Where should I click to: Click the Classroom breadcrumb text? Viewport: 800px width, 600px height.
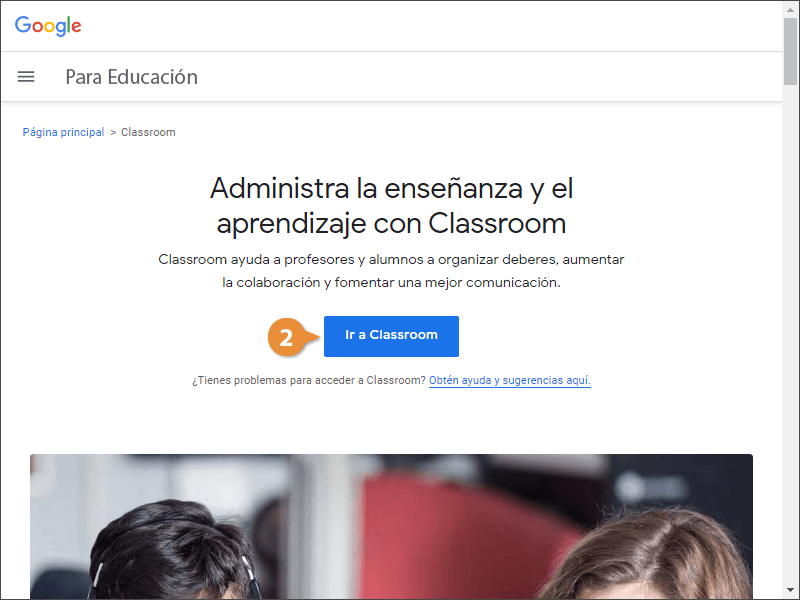pyautogui.click(x=148, y=132)
